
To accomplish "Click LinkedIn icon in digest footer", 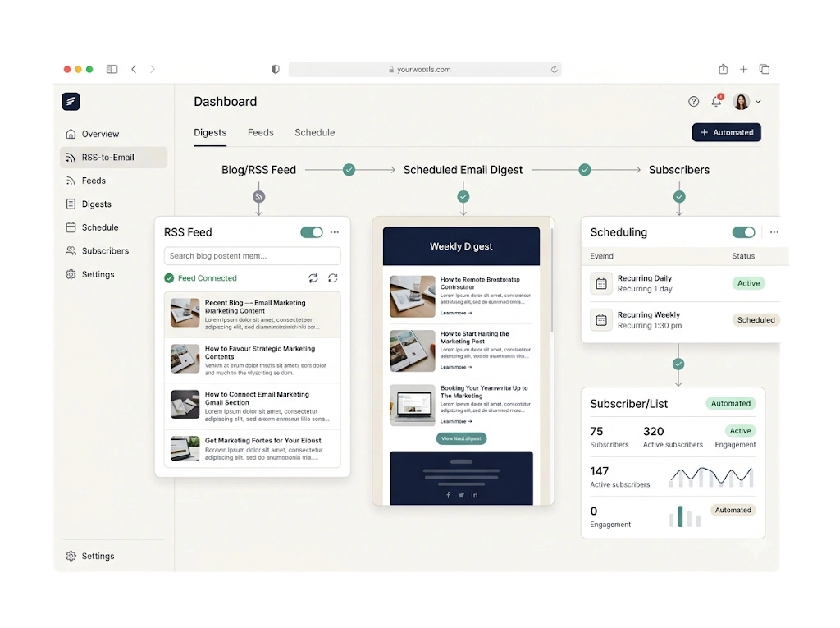I will click(474, 495).
